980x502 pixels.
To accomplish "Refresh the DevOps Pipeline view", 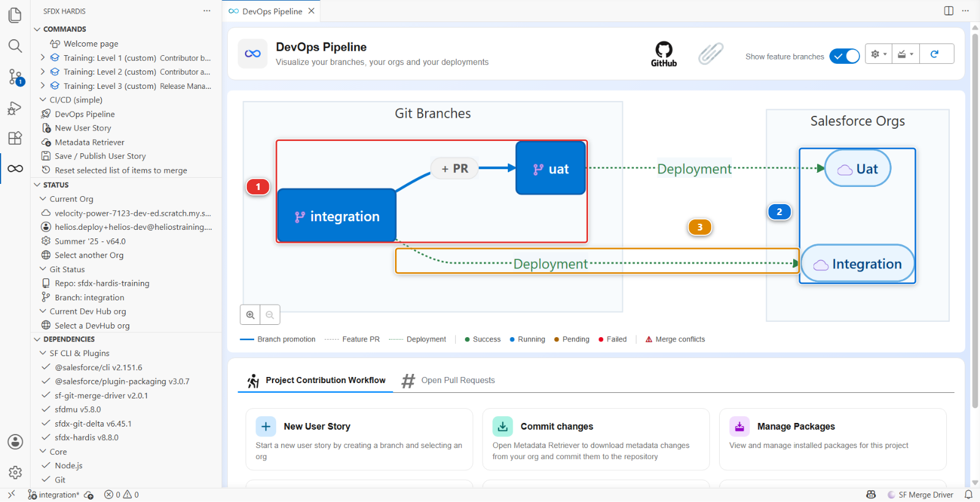I will [935, 54].
